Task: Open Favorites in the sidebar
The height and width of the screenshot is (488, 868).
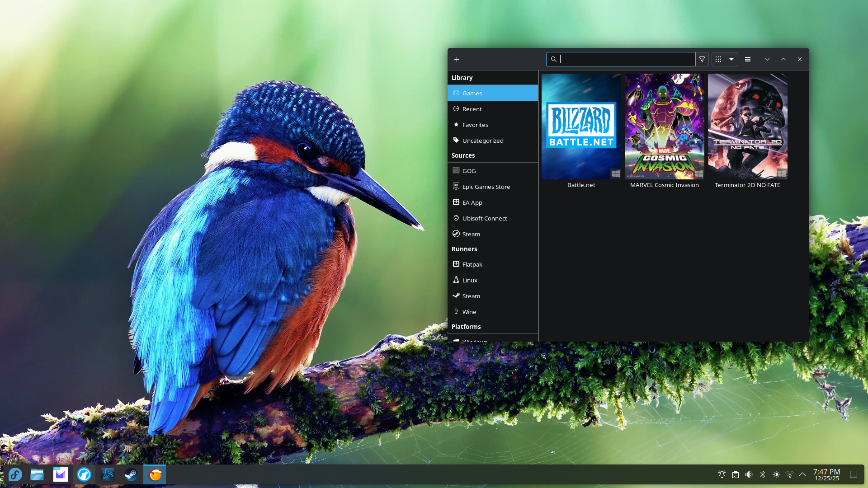Action: point(475,125)
